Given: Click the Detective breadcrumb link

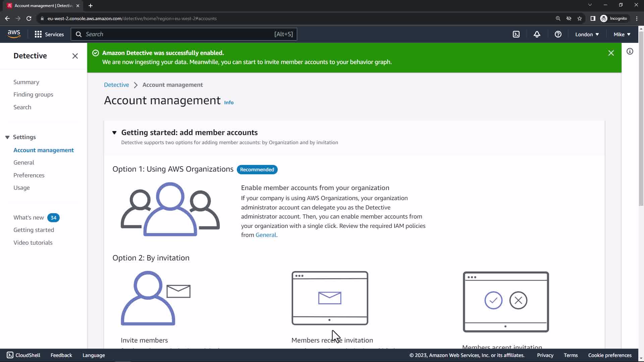Looking at the screenshot, I should pyautogui.click(x=116, y=85).
